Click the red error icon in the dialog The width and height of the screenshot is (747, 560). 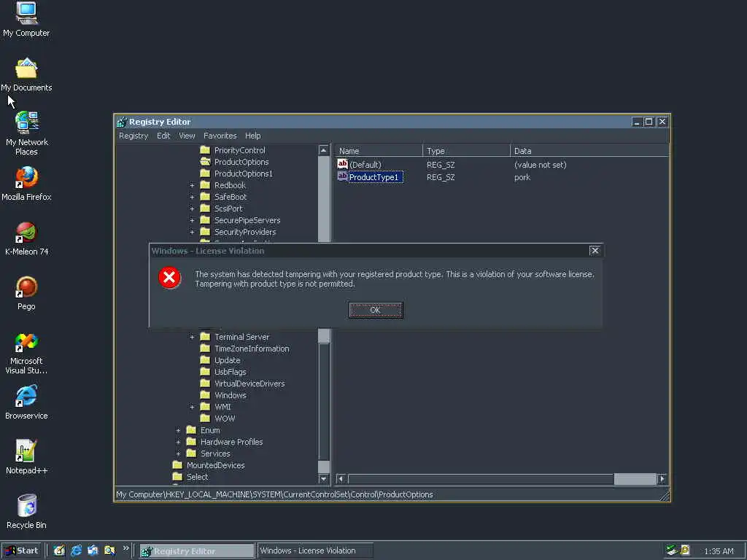[169, 278]
